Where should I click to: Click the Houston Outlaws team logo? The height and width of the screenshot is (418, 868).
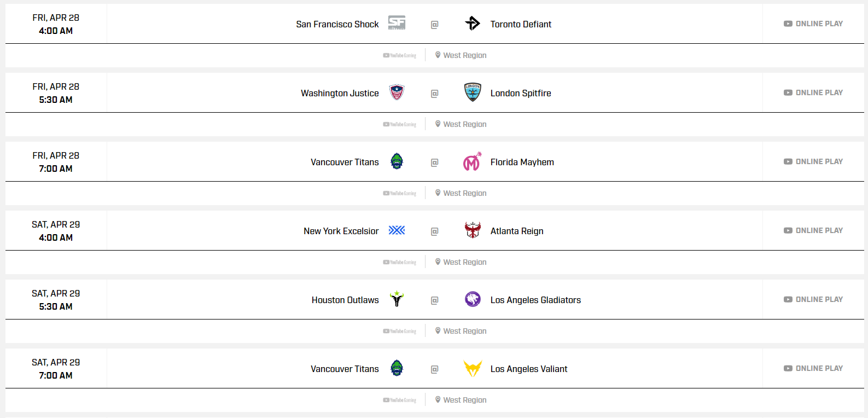pos(397,299)
